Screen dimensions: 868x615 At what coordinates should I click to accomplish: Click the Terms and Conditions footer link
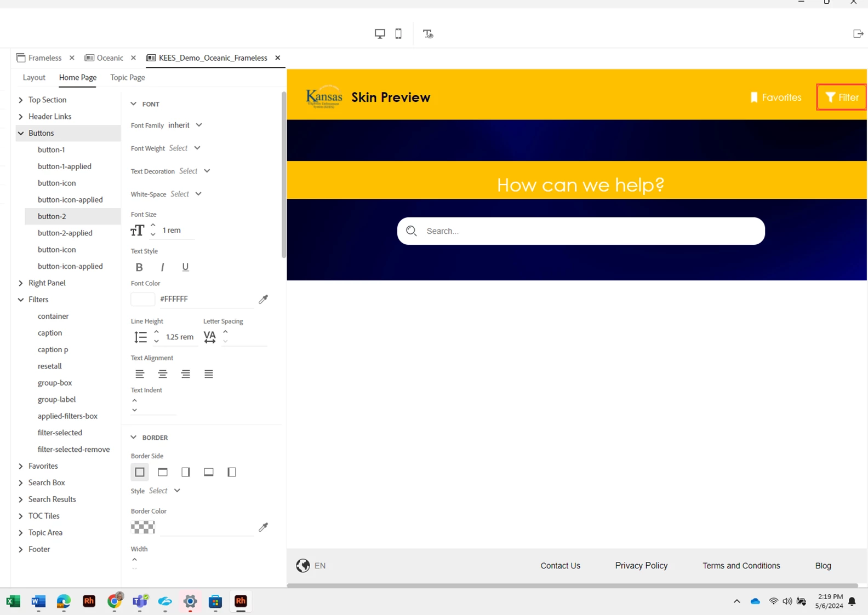coord(741,566)
